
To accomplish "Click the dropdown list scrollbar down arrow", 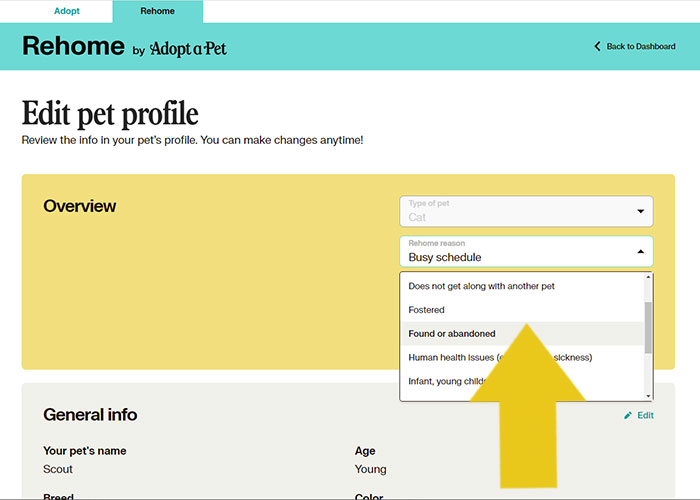I will click(648, 396).
